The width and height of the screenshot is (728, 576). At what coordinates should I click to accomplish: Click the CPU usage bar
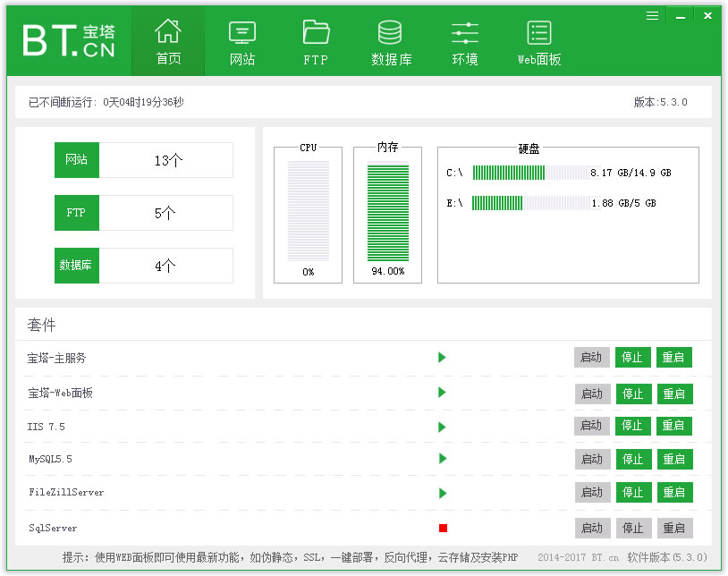tap(309, 211)
